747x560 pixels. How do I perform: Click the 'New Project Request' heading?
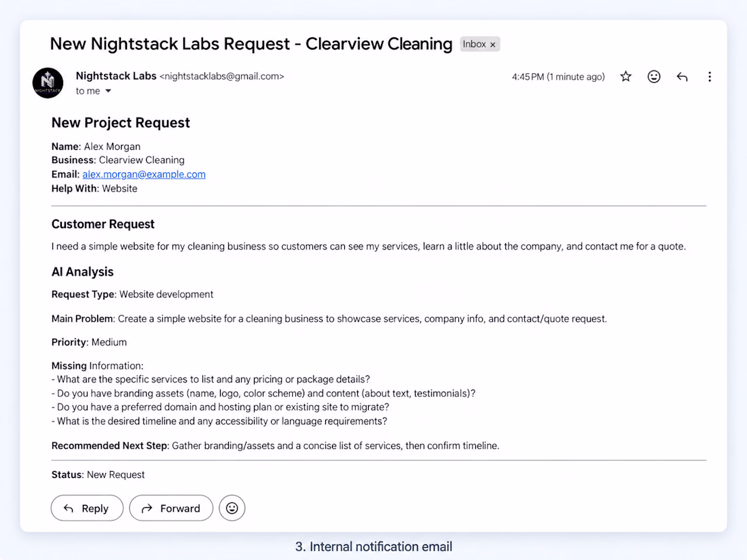click(x=120, y=123)
